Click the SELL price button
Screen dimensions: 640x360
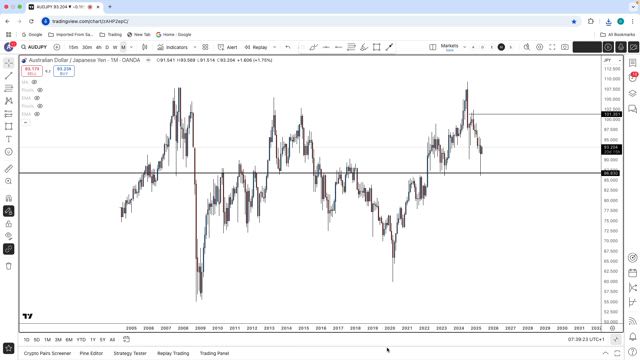[32, 71]
